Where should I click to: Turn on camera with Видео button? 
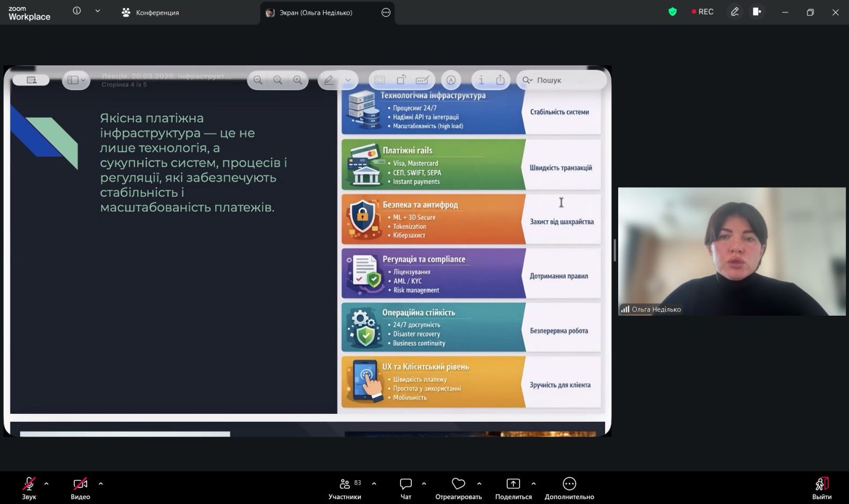coord(80,484)
